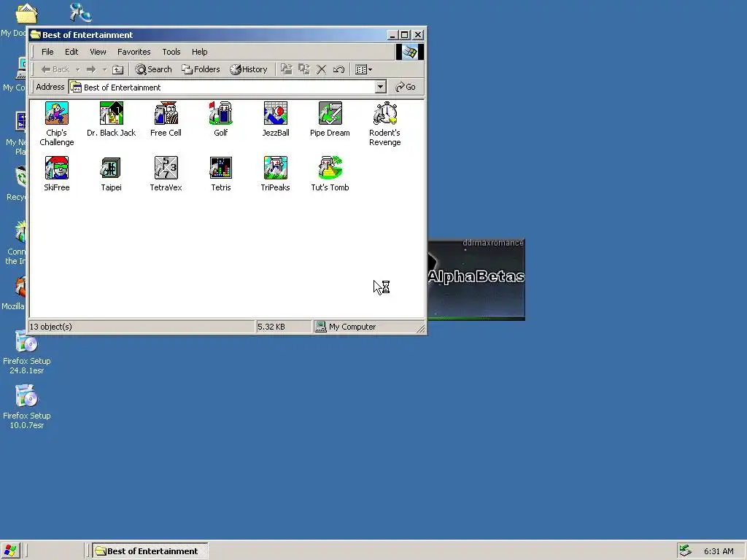Click the Back toolbar button

point(55,69)
